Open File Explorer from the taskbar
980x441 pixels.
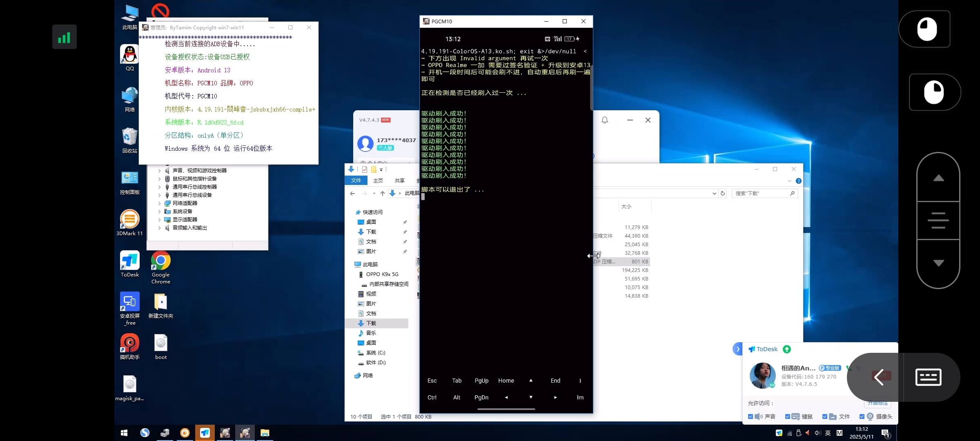coord(265,433)
